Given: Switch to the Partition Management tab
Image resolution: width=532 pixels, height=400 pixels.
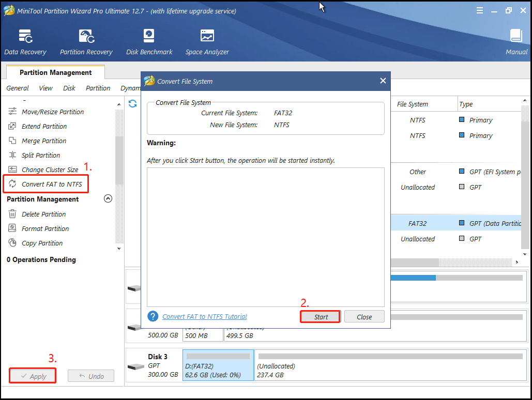Looking at the screenshot, I should pos(55,73).
